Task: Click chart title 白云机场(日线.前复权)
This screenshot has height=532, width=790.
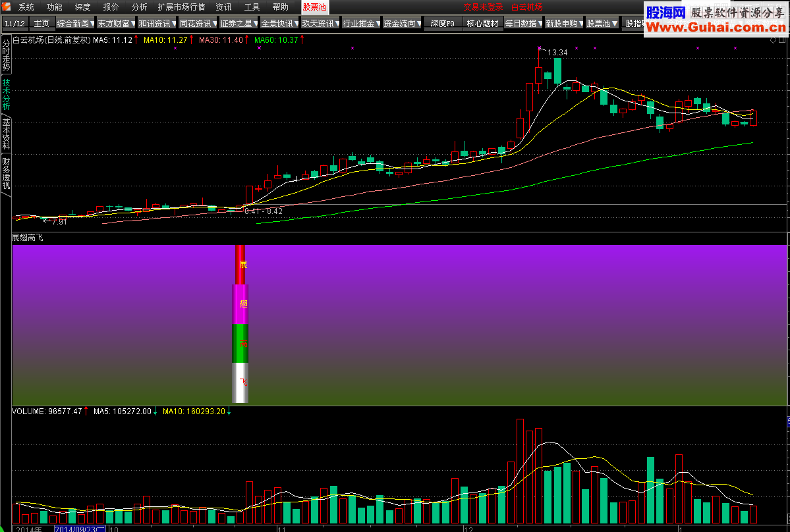Action: pos(51,40)
